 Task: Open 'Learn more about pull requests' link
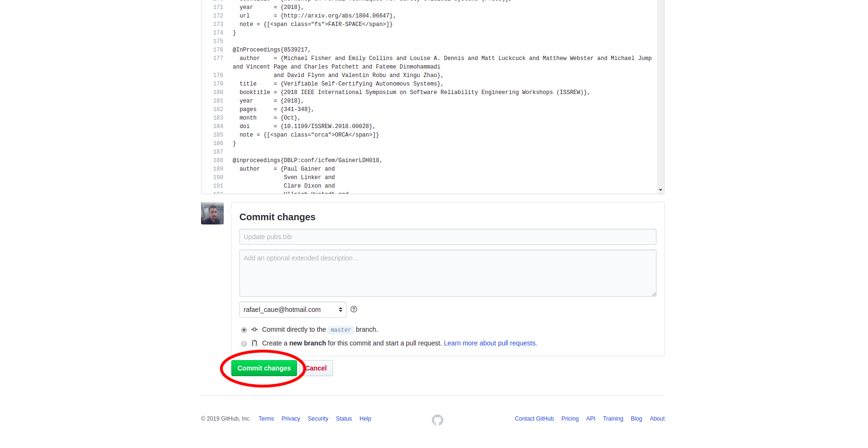click(490, 344)
